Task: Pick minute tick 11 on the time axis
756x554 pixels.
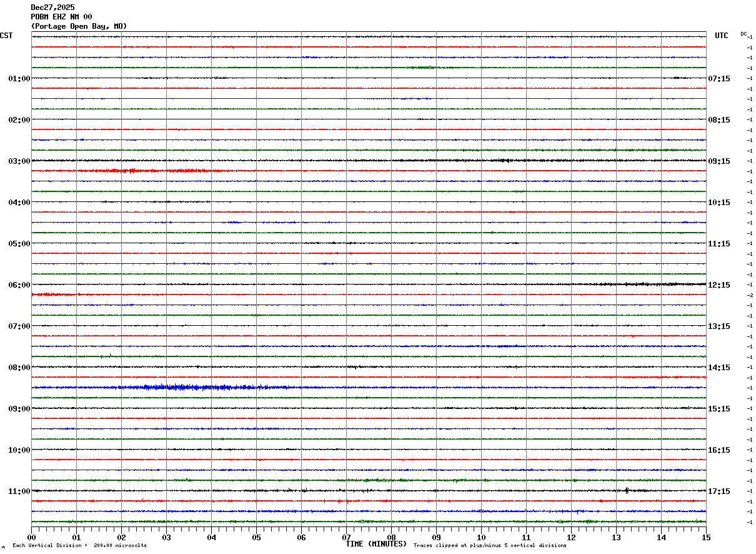Action: tap(526, 537)
